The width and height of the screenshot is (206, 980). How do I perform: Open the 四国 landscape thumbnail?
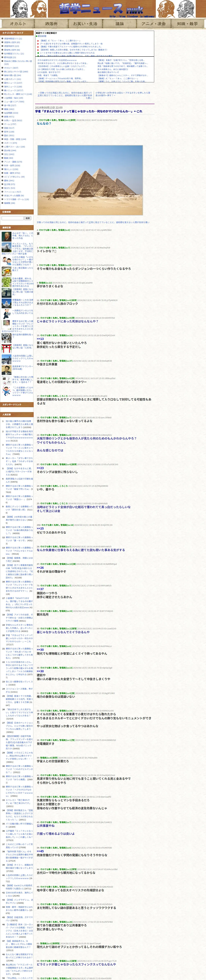pyautogui.click(x=7, y=359)
